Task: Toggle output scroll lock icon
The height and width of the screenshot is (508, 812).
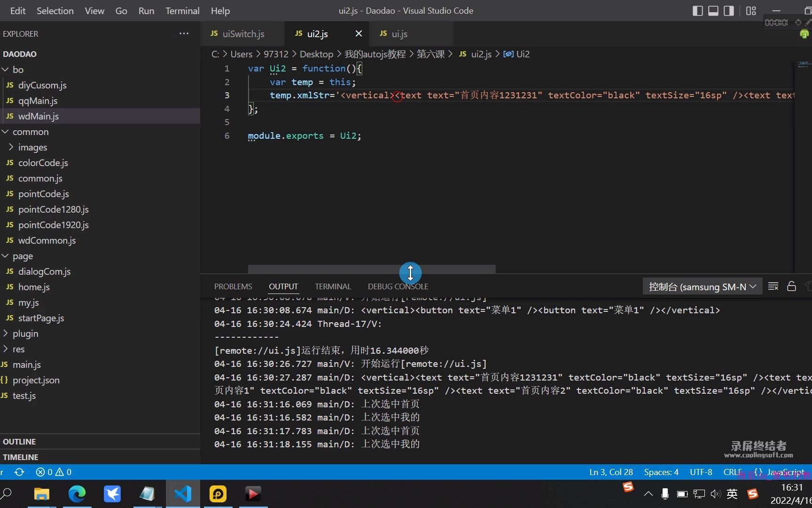Action: point(791,286)
